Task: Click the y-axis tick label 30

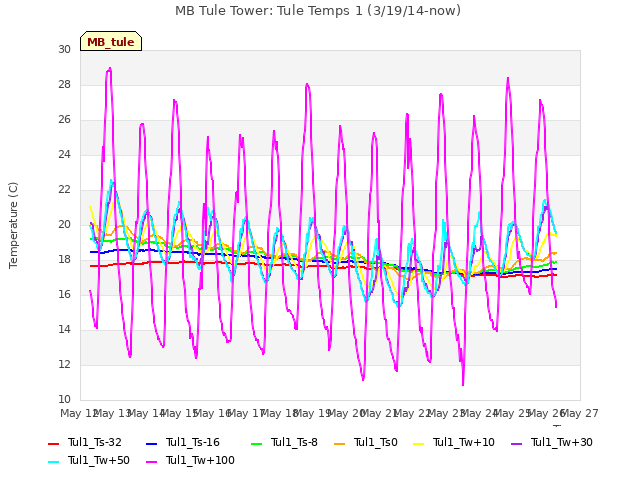Action: click(x=64, y=49)
